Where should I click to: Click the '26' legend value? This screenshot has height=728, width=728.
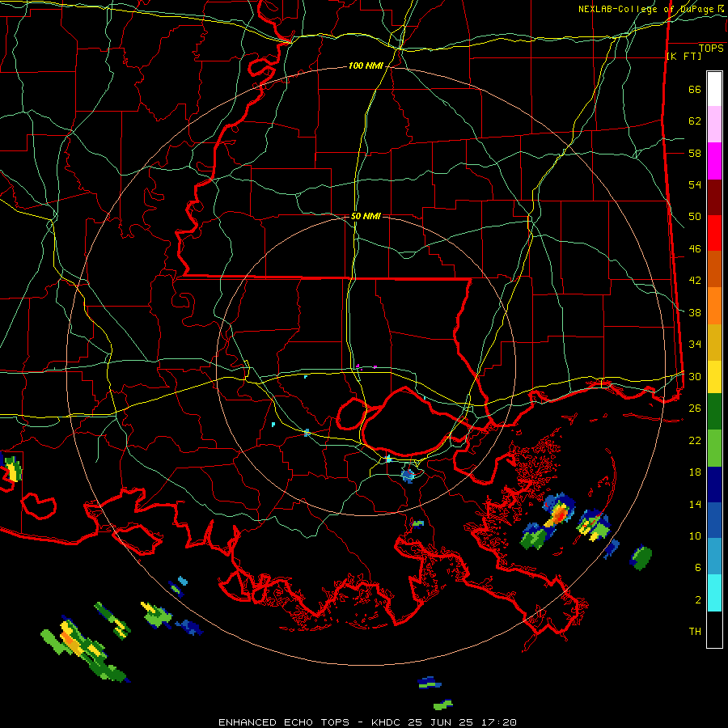pyautogui.click(x=695, y=408)
